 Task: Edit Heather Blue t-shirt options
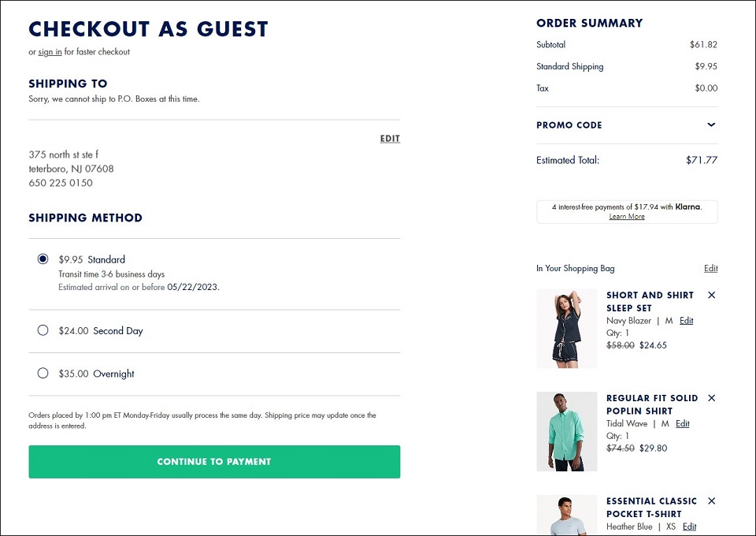(690, 527)
